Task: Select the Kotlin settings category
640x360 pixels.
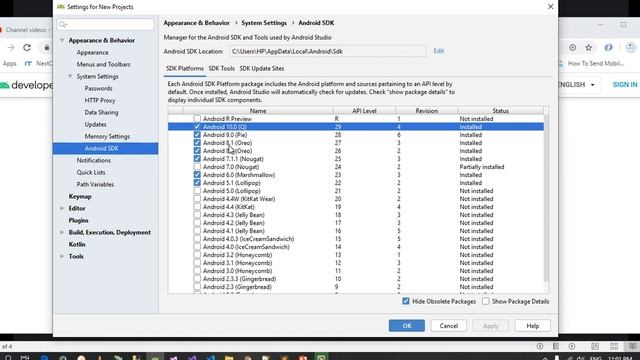Action: pyautogui.click(x=77, y=244)
